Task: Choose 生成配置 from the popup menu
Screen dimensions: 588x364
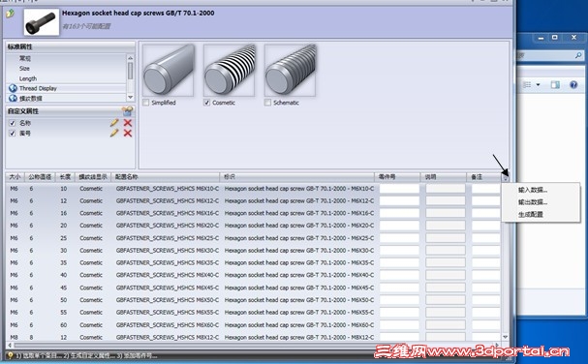Action: click(x=531, y=214)
